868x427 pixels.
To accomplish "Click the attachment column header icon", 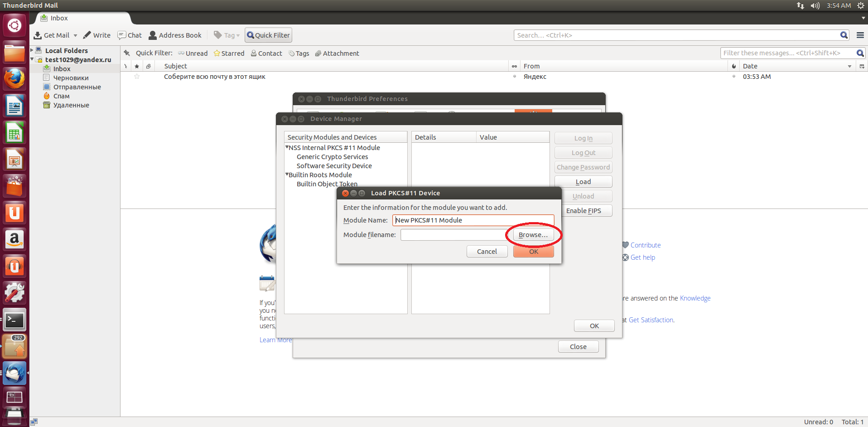I will pyautogui.click(x=148, y=66).
